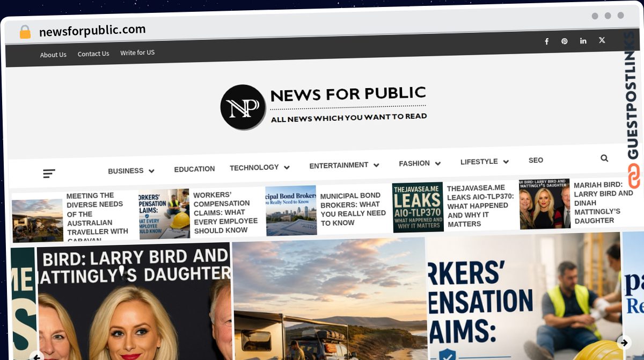This screenshot has height=360, width=644.
Task: Open the large Larry Bird daughter slide
Action: [134, 302]
